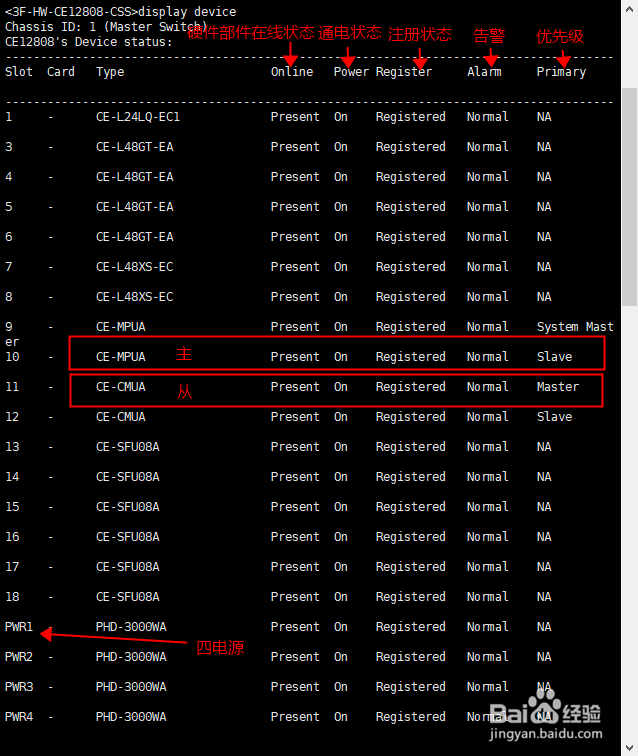Click 'CE-SFU08A' in slot 17 row

(128, 567)
